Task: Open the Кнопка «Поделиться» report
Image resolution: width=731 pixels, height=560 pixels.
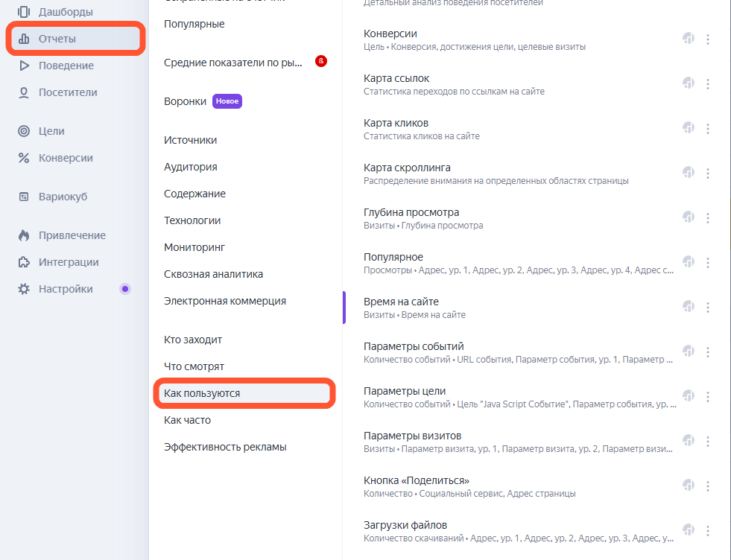Action: tap(417, 480)
